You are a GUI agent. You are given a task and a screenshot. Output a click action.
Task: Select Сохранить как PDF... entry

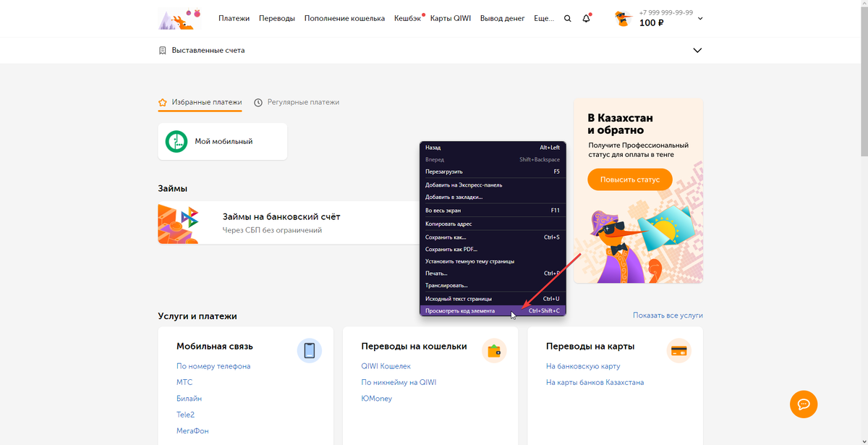pyautogui.click(x=493, y=249)
